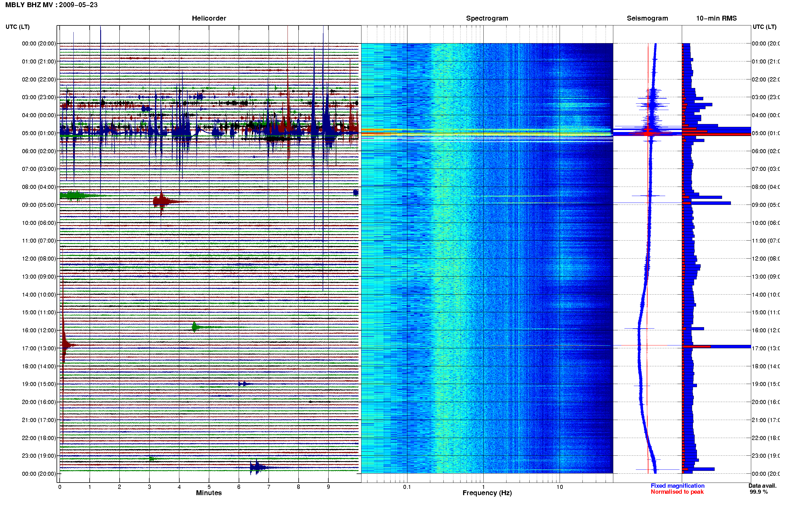Click the left '08:00 (04:00)' time label
This screenshot has height=508, width=812.
point(39,187)
